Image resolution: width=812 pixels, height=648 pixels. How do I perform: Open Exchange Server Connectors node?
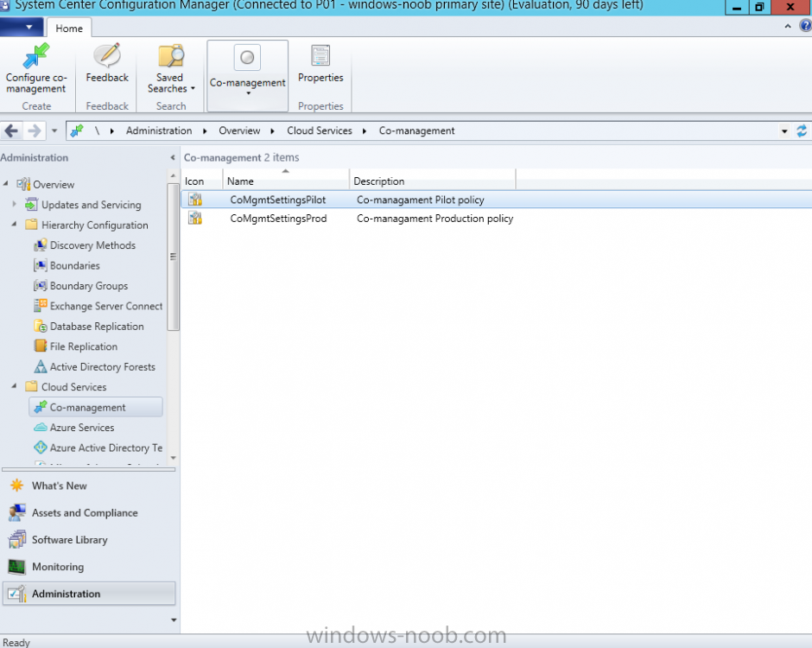coord(106,306)
